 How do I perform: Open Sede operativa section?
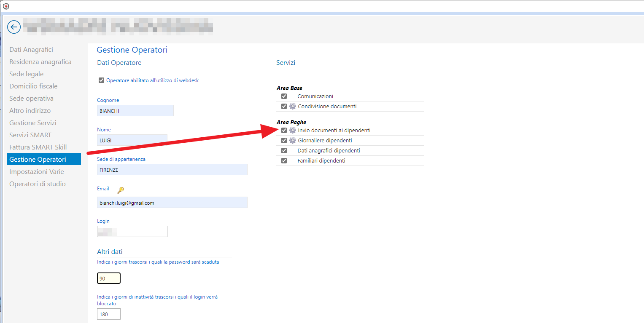tap(31, 99)
